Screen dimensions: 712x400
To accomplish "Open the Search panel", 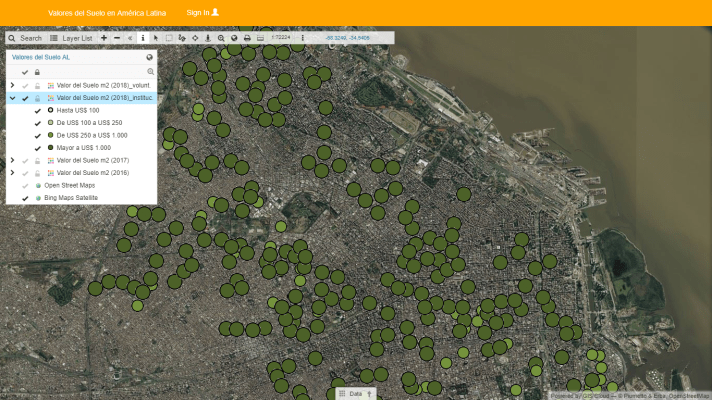I will 25,38.
